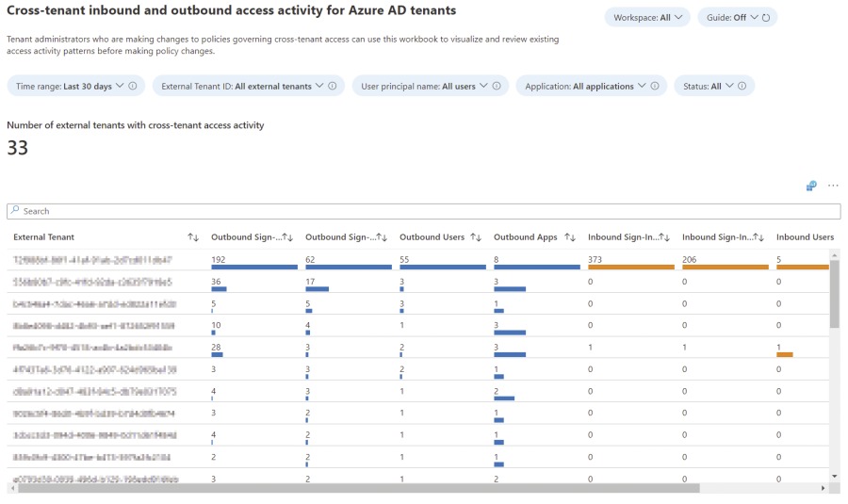Select outbound value 62 in first row
848x504 pixels.
[310, 260]
